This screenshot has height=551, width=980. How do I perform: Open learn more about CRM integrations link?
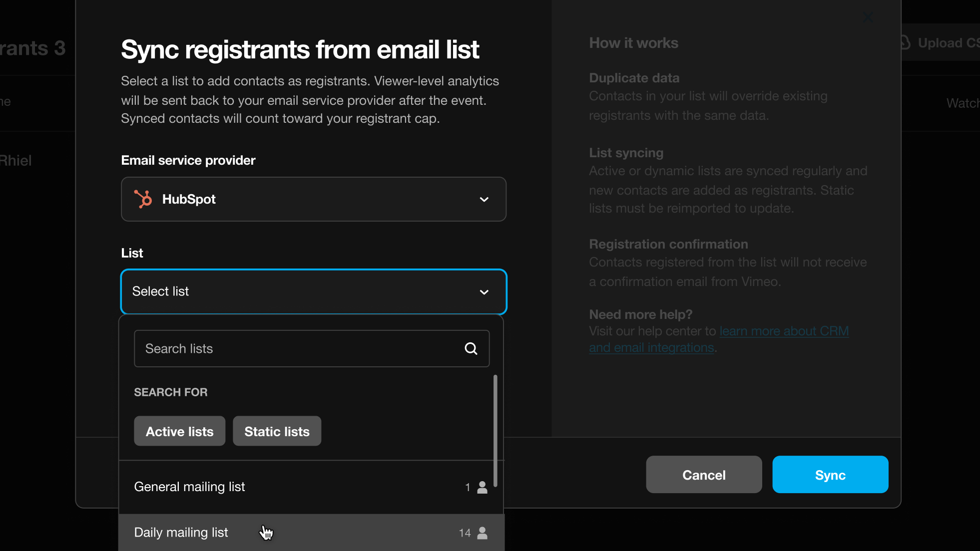[x=783, y=331]
